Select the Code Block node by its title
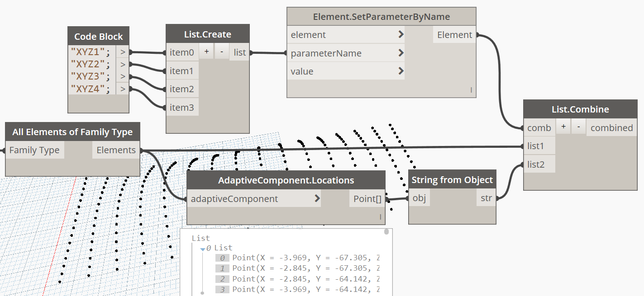This screenshot has height=296, width=644. coord(99,37)
